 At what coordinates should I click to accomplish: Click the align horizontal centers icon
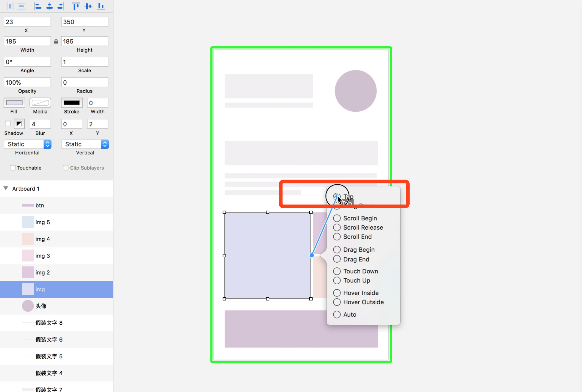[50, 6]
